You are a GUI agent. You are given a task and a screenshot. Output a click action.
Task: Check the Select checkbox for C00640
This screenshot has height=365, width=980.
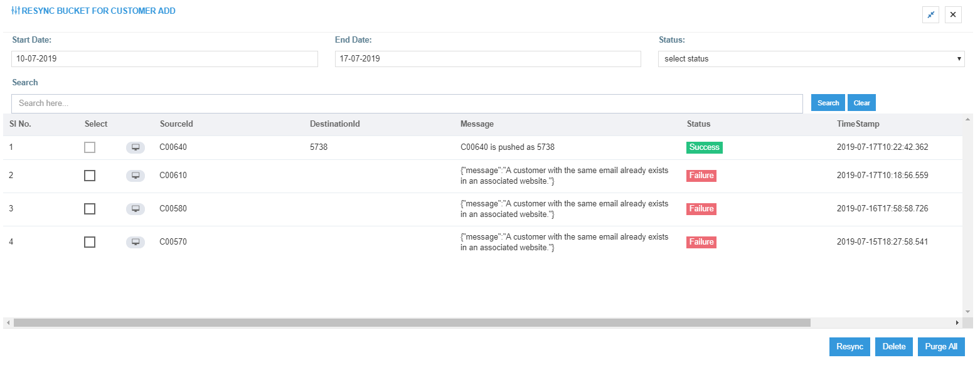click(x=89, y=147)
